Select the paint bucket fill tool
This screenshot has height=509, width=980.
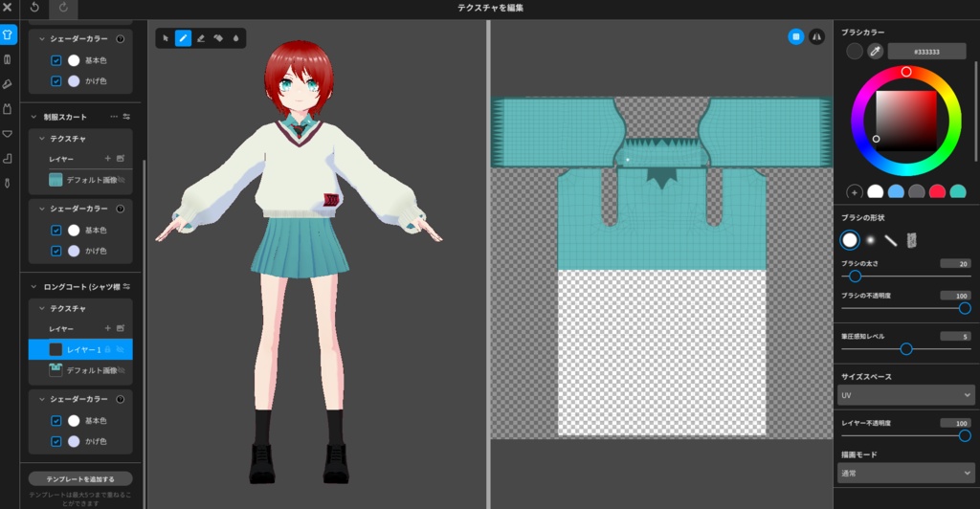218,38
